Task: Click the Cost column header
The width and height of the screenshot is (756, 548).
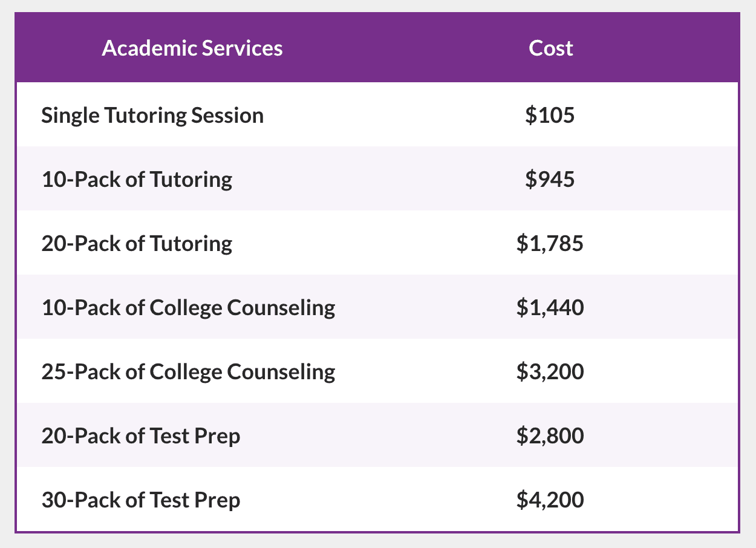Action: (550, 48)
